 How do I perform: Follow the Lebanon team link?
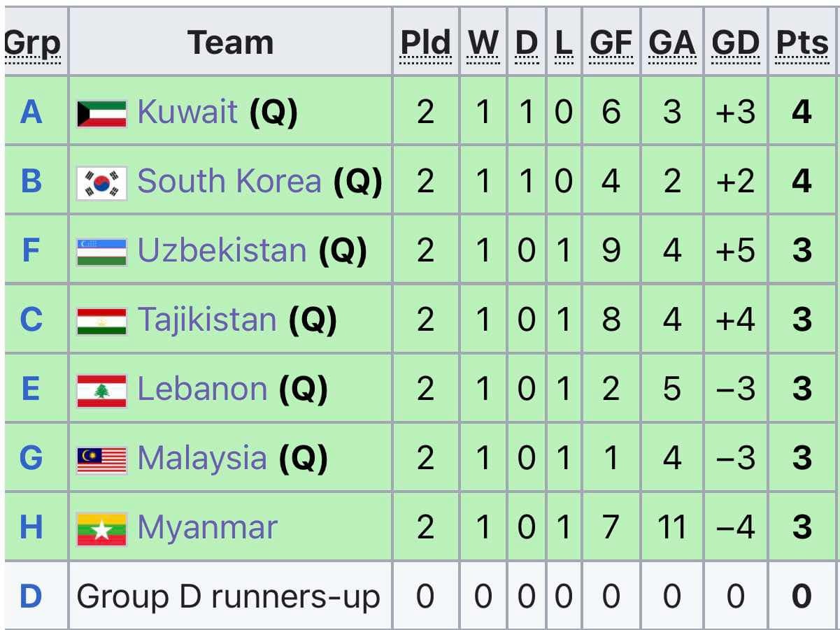(x=202, y=389)
